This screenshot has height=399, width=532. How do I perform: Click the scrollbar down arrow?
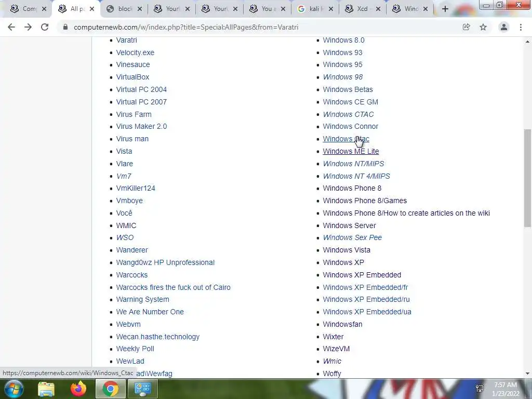click(527, 374)
